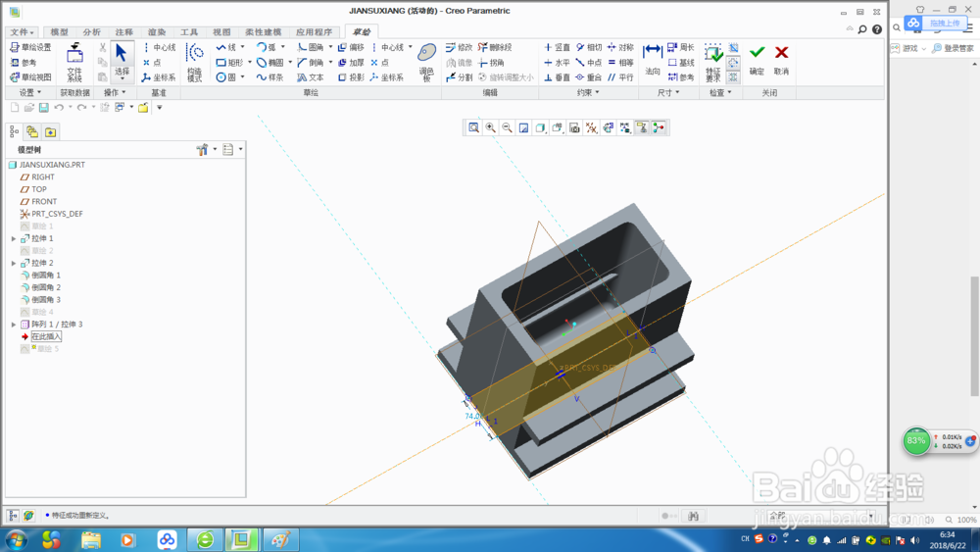Viewport: 980px width, 552px height.
Task: Select the 矩形 rectangle tool
Action: [229, 63]
